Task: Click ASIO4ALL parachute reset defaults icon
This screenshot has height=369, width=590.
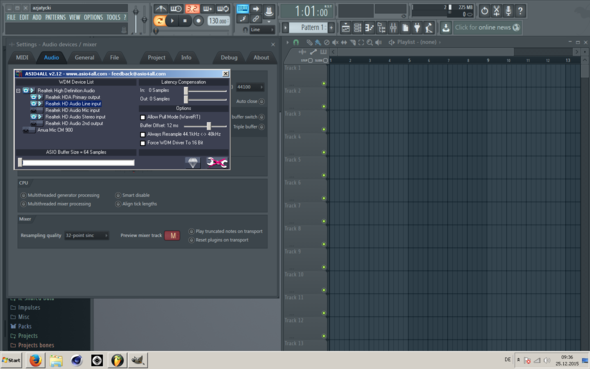Action: coord(193,162)
